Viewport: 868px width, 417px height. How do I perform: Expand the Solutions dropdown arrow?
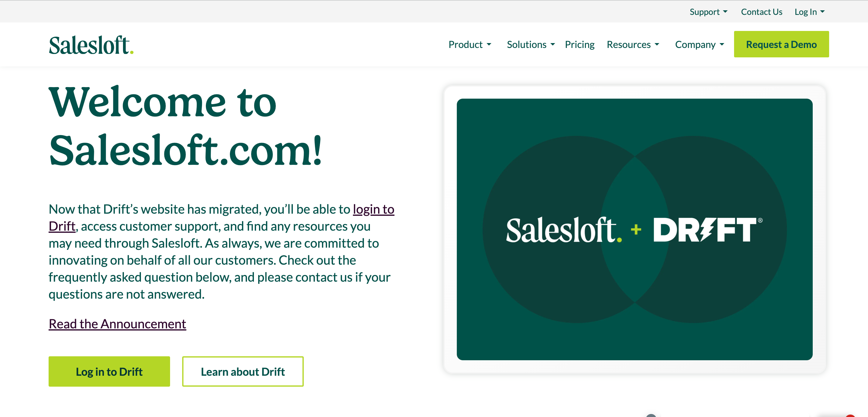point(553,45)
